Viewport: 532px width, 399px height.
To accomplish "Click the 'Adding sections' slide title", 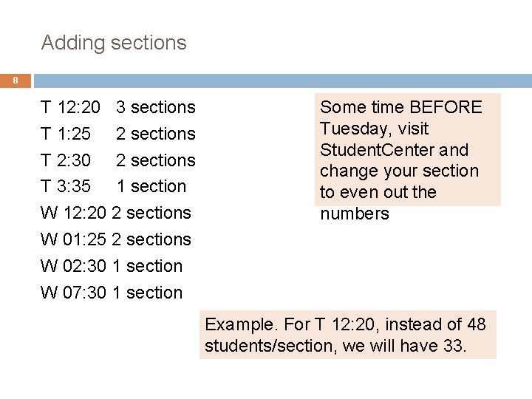I will pos(114,43).
